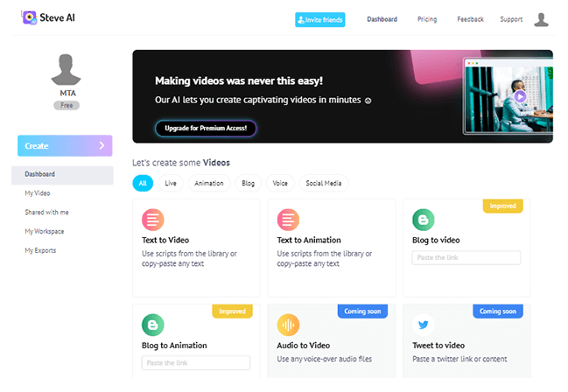Image resolution: width=568 pixels, height=392 pixels.
Task: Click the Audio to Video waveform icon
Action: [x=288, y=325]
